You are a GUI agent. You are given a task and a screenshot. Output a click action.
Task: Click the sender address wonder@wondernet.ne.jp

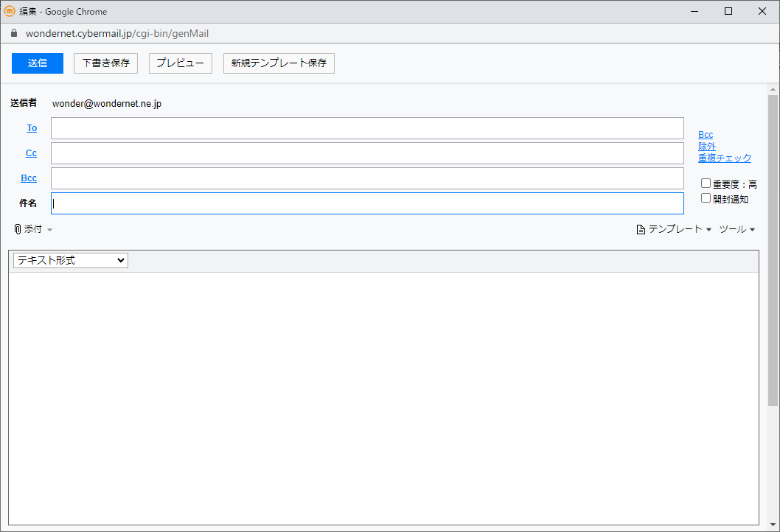point(107,103)
